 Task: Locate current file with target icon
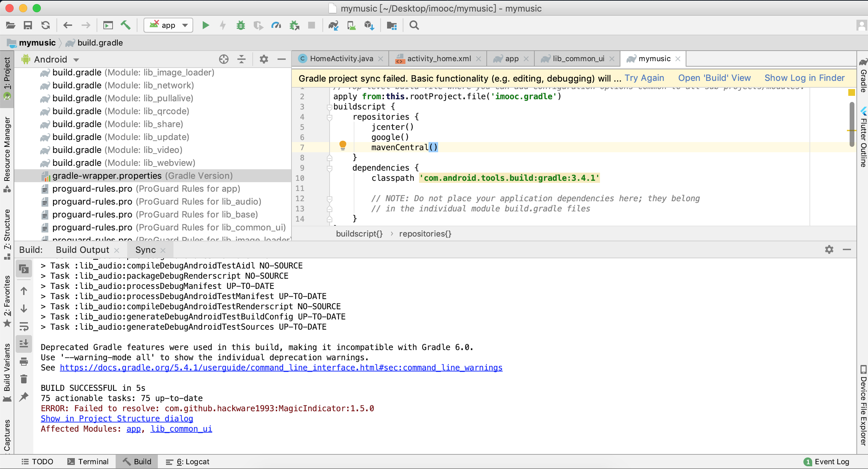tap(224, 59)
